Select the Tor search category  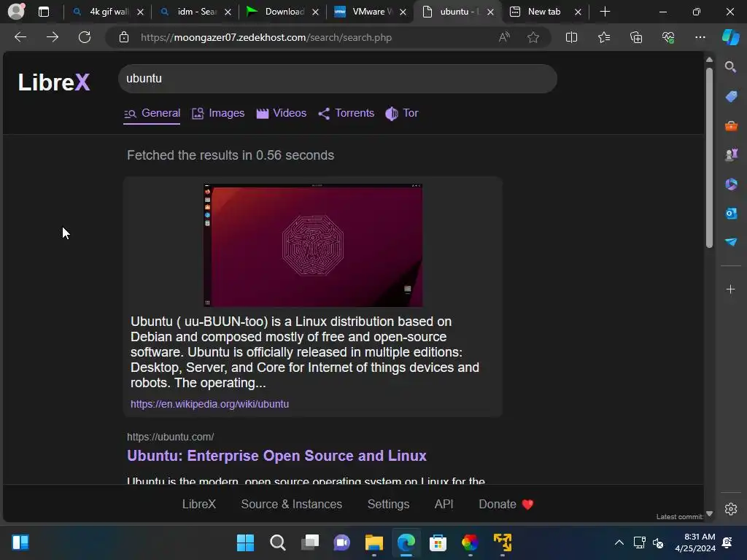(x=402, y=113)
